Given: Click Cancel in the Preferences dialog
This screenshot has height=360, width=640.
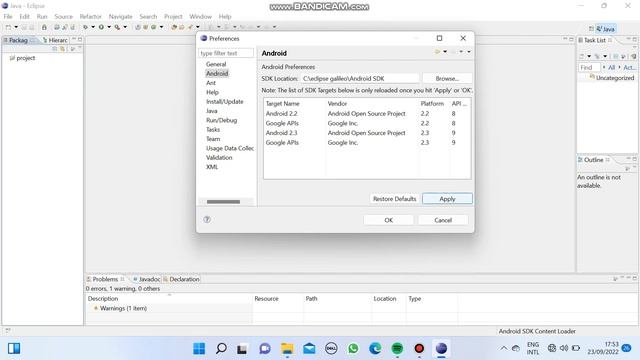Looking at the screenshot, I should click(443, 220).
